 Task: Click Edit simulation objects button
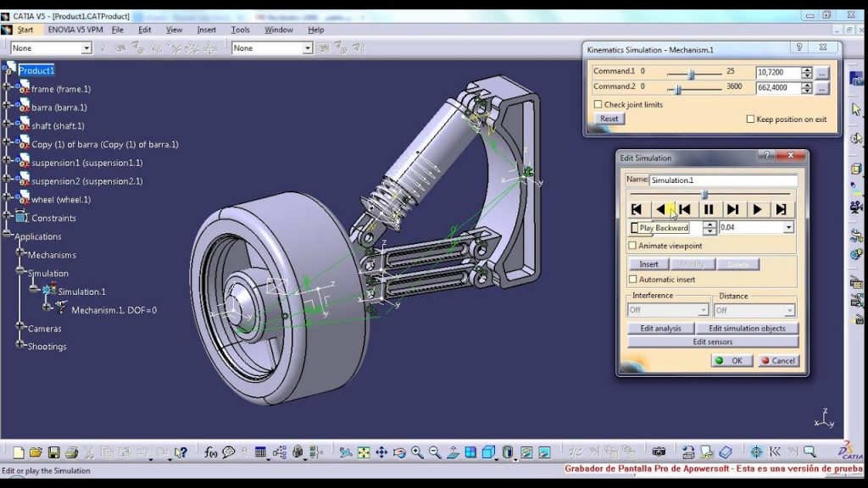(747, 328)
